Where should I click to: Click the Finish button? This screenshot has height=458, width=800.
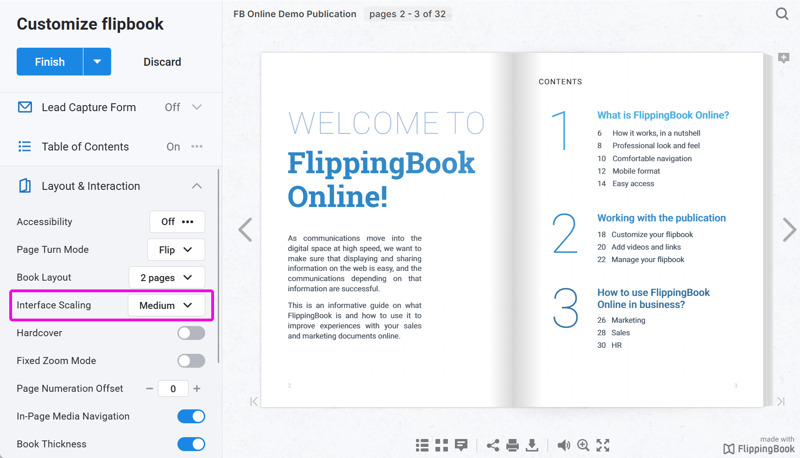pyautogui.click(x=49, y=62)
